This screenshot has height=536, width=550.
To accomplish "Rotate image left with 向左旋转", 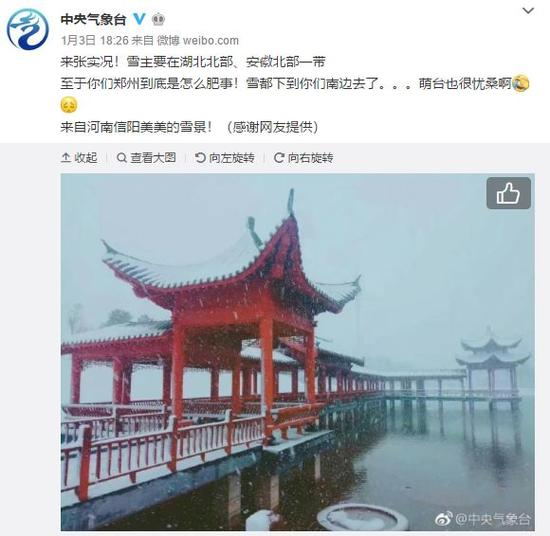I will pos(225,158).
